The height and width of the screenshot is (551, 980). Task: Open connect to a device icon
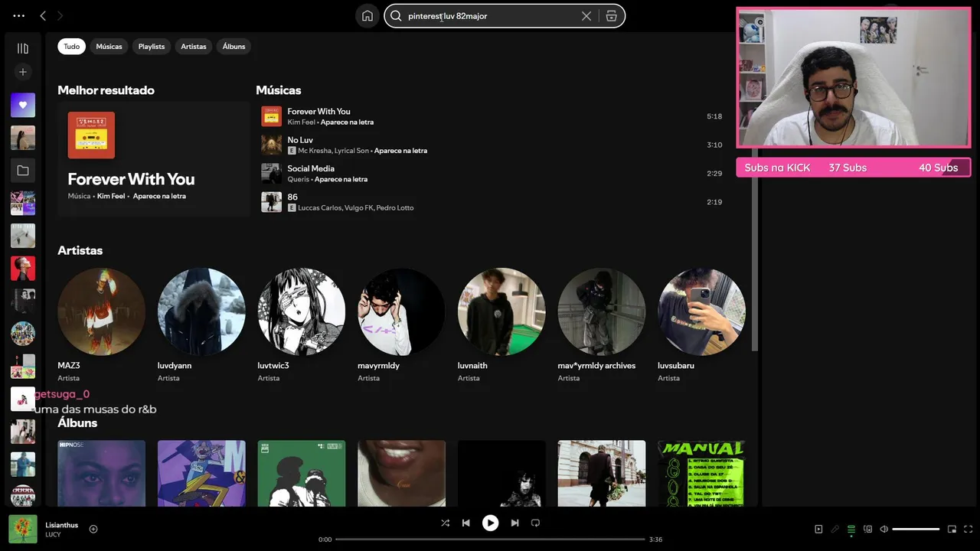[x=867, y=529]
